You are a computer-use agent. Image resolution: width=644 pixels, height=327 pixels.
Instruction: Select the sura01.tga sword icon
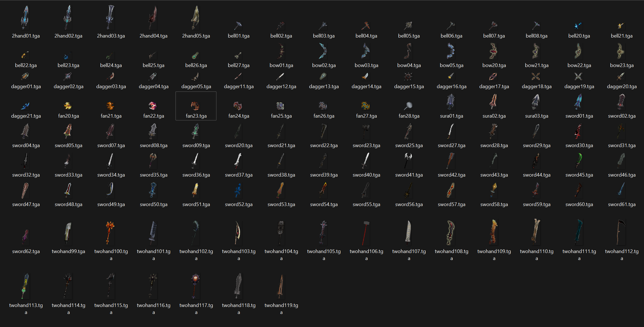tap(451, 102)
